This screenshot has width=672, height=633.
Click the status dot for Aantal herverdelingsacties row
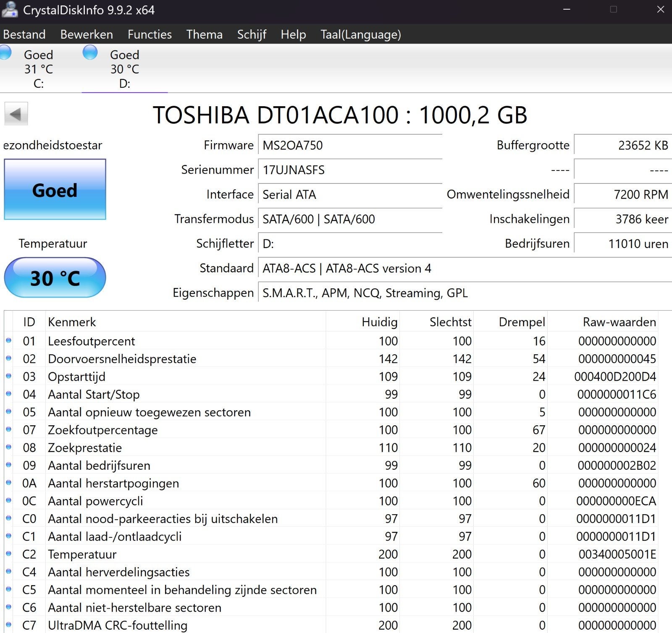point(8,571)
